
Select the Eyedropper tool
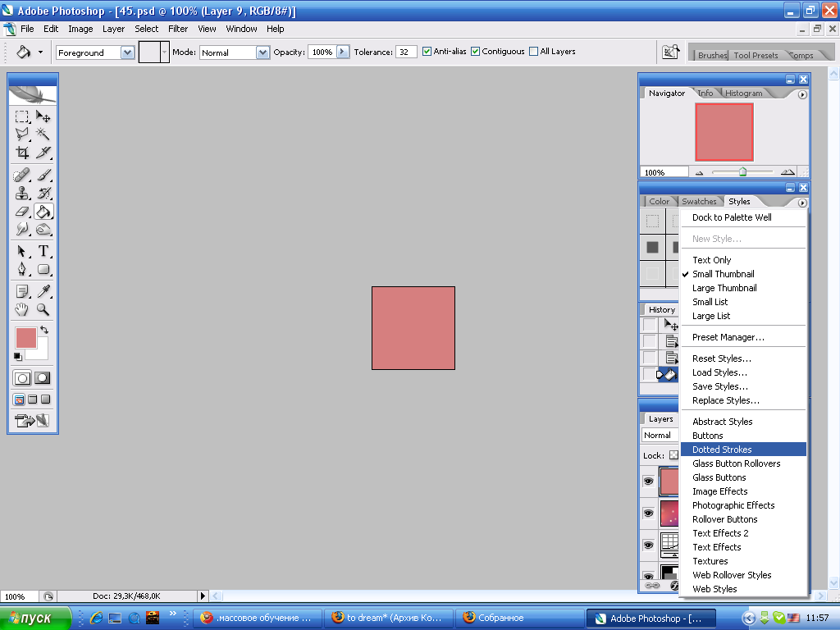tap(43, 291)
